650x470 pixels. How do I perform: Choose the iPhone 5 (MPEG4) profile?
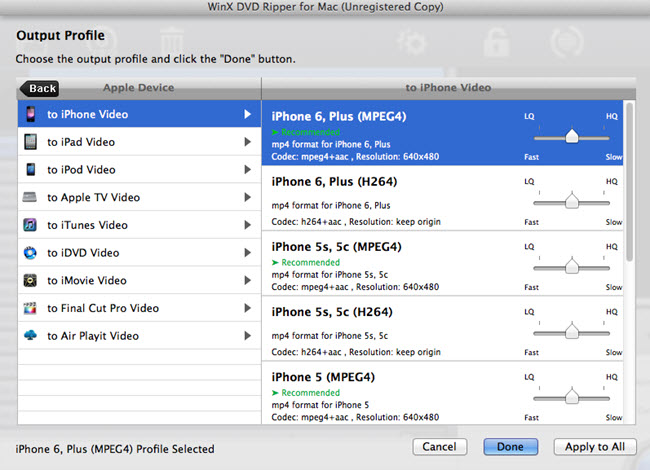442,393
